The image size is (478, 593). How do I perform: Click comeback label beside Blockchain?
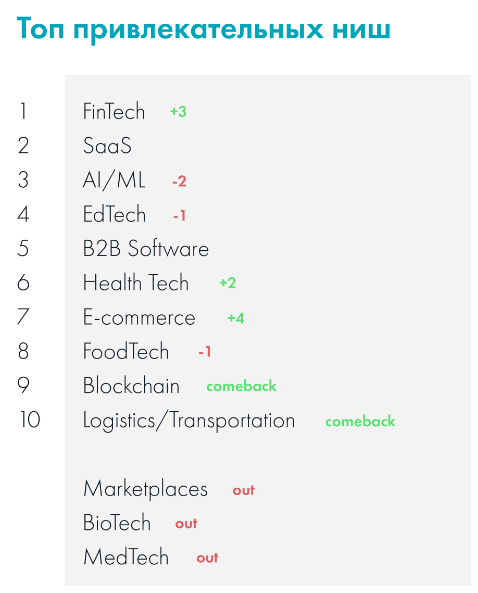241,386
